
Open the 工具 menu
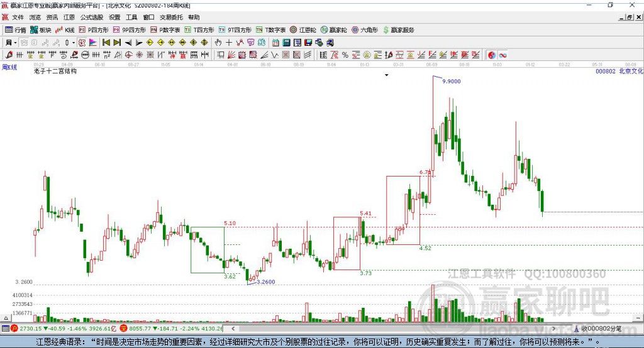[131, 17]
